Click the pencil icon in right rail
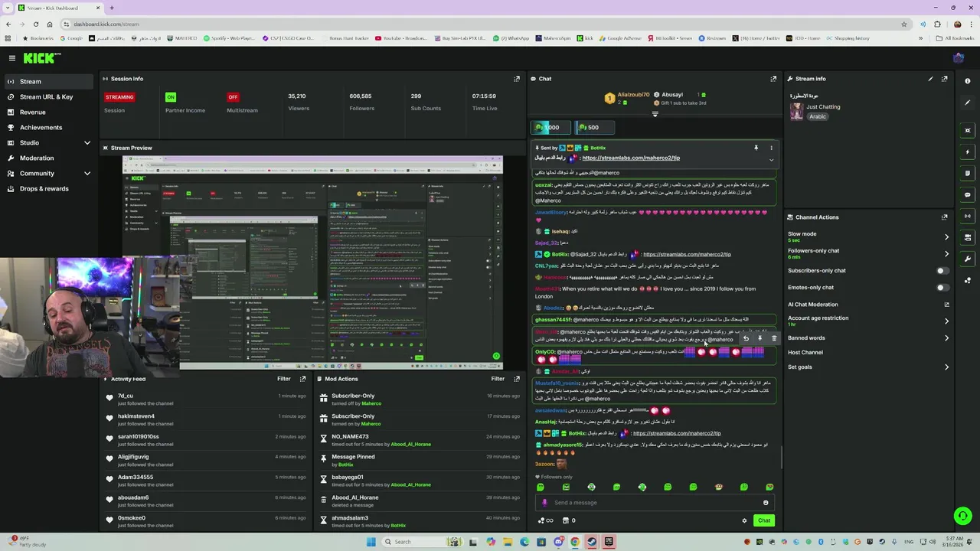This screenshot has height=551, width=980. [x=968, y=103]
